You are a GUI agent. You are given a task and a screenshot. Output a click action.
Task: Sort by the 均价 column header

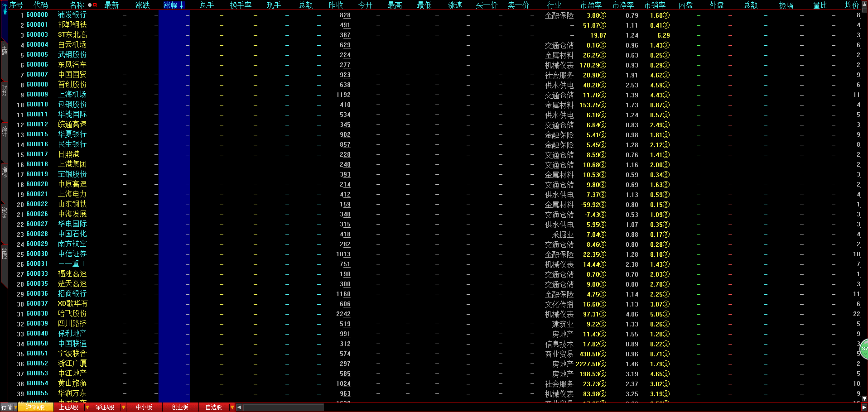pyautogui.click(x=852, y=5)
